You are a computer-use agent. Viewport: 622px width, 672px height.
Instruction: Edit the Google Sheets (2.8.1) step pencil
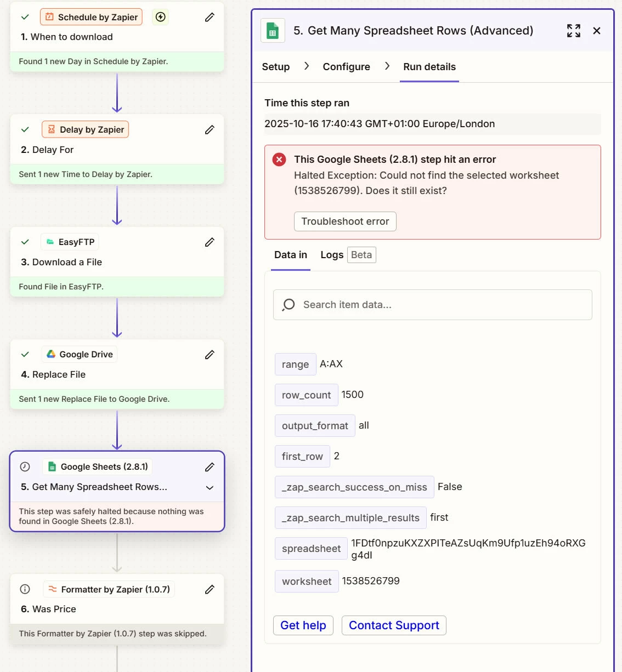point(210,467)
